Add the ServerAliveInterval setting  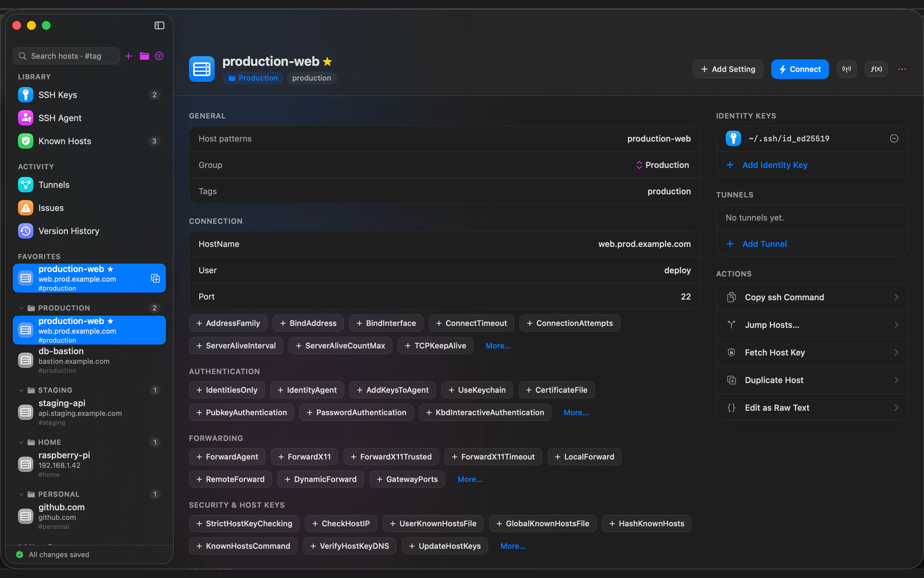pos(236,346)
